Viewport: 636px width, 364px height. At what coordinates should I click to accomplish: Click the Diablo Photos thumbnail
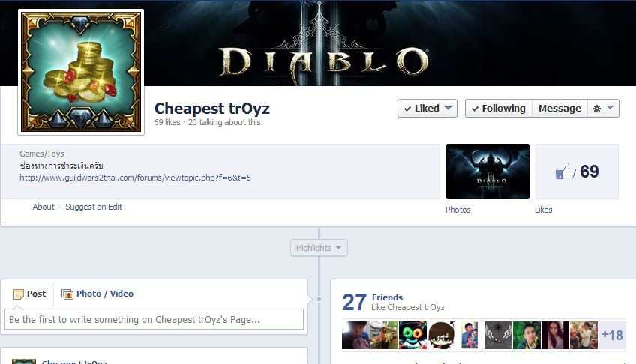pos(487,172)
